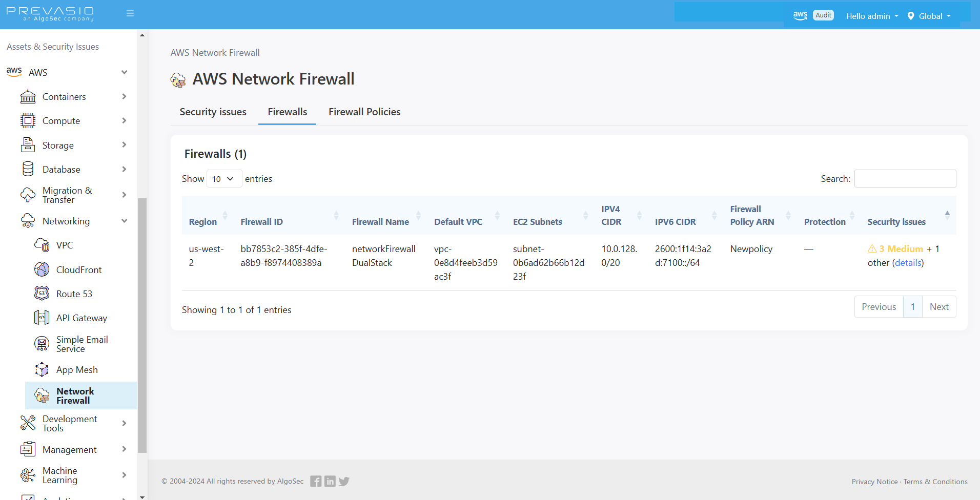Image resolution: width=980 pixels, height=500 pixels.
Task: Open the Global region menu label
Action: (931, 16)
